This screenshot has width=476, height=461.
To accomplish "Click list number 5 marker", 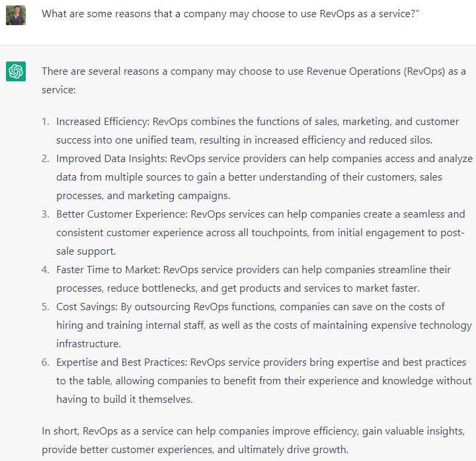I will click(46, 307).
